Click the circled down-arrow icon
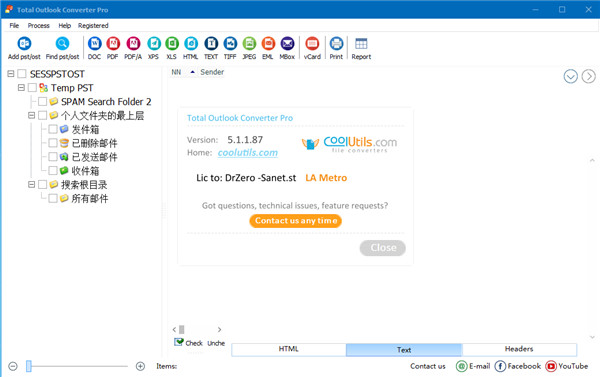This screenshot has height=377, width=600. (x=571, y=77)
